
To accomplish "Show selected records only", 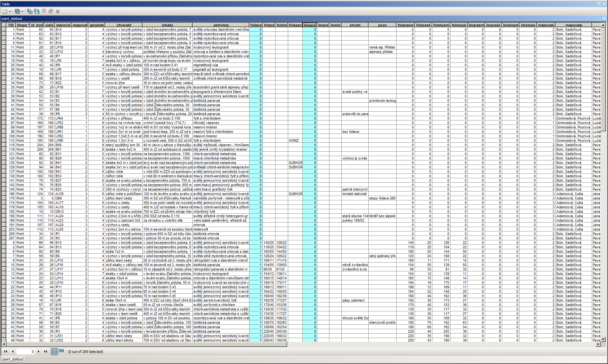I will (x=61, y=351).
